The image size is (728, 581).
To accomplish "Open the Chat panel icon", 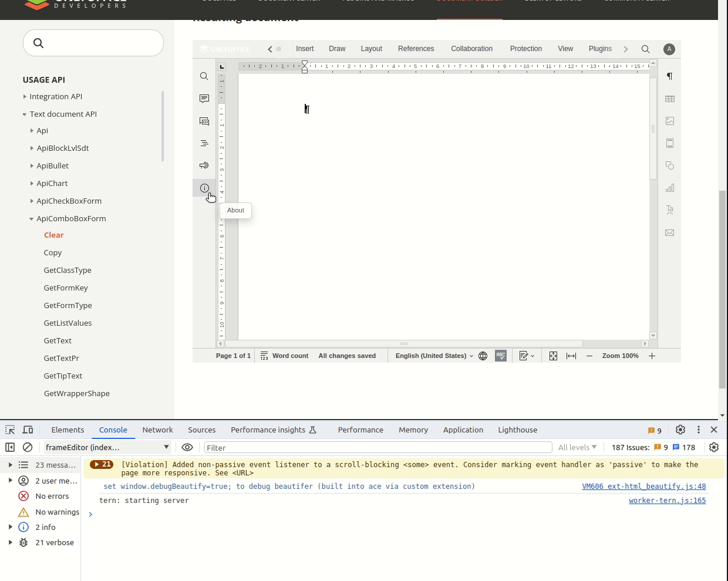I will (204, 121).
